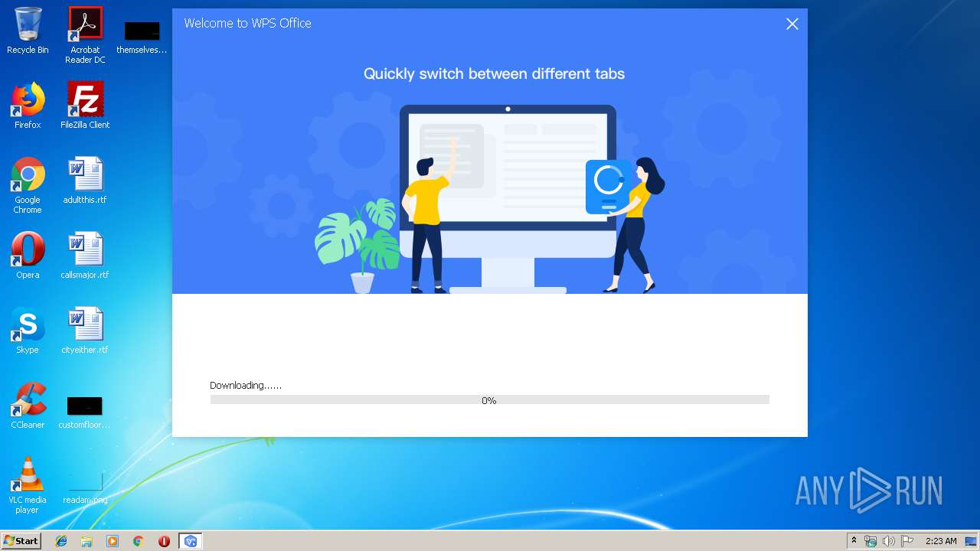
Task: Select readam.png file on desktop
Action: (85, 487)
